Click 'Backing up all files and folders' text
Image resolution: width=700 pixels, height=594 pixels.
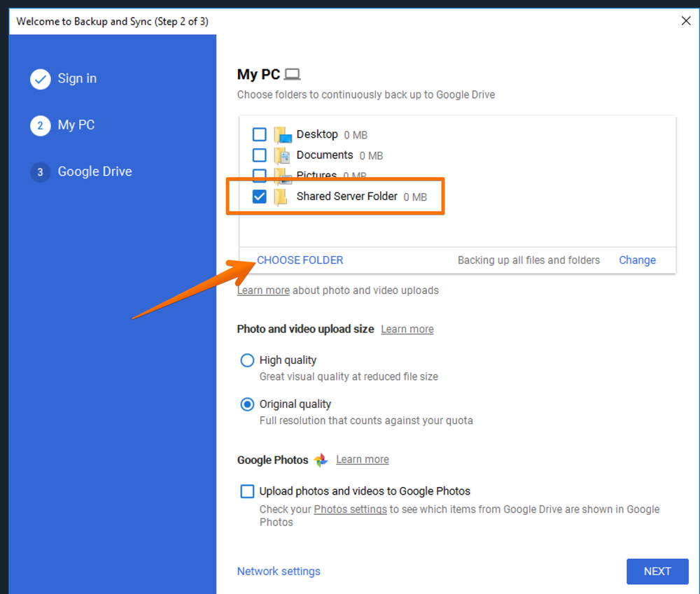pyautogui.click(x=528, y=260)
